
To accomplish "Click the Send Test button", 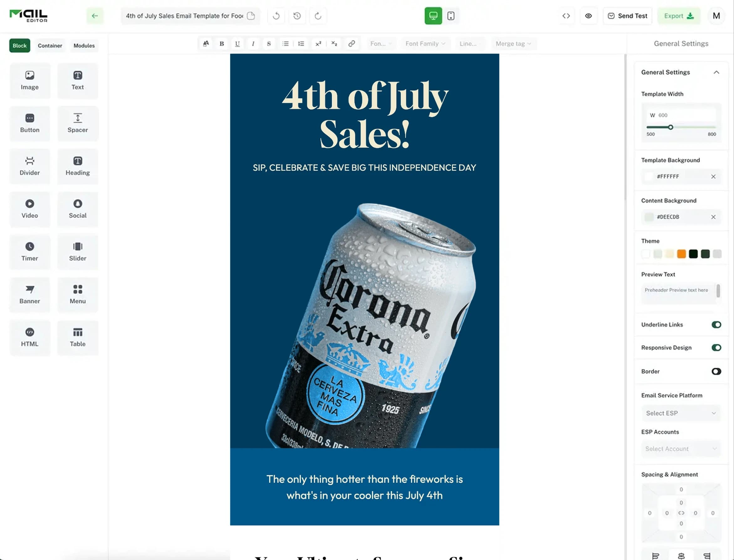I will click(627, 16).
